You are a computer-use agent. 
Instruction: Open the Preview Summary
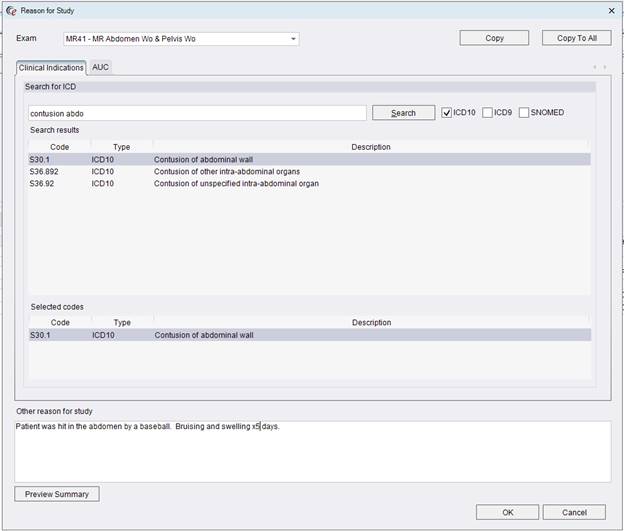point(57,494)
